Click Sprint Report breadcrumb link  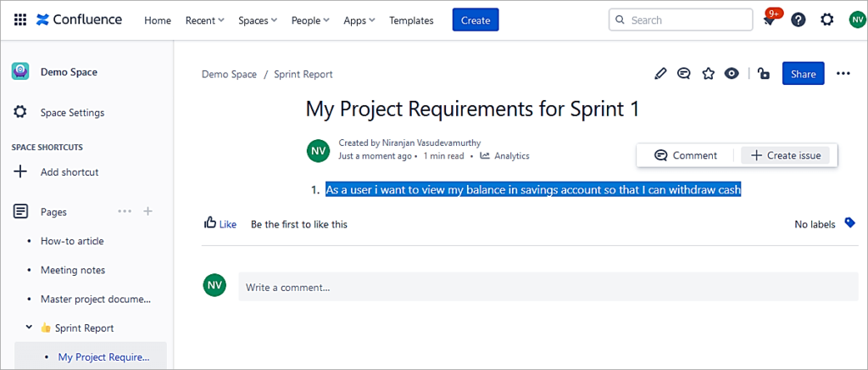pyautogui.click(x=303, y=74)
